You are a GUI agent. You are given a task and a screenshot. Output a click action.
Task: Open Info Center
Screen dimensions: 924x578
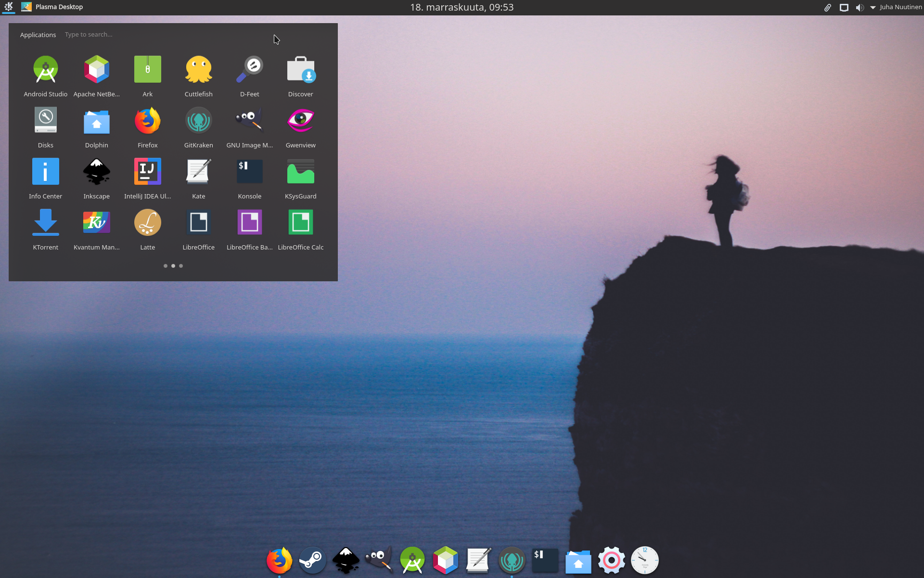pyautogui.click(x=46, y=178)
